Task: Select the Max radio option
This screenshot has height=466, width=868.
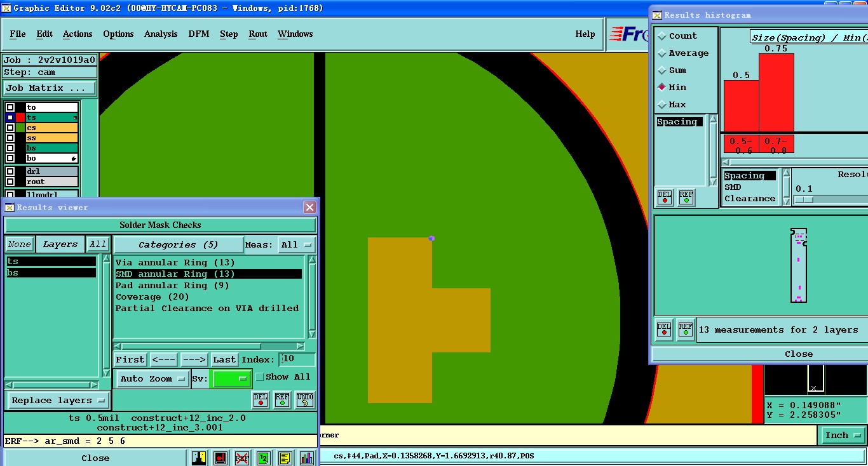Action: [x=662, y=105]
